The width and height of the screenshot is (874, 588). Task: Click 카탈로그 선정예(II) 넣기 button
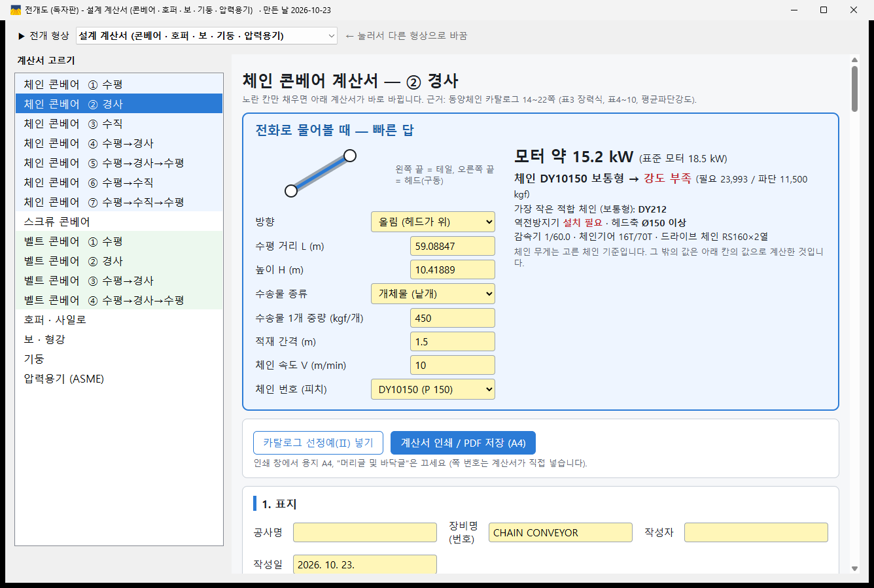click(x=318, y=443)
